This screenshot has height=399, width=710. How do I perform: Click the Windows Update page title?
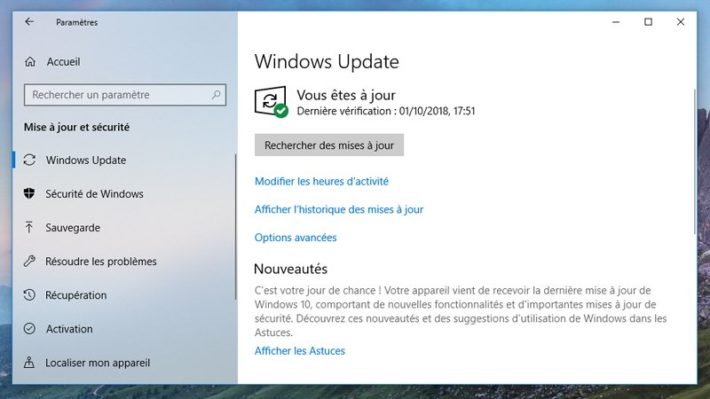click(326, 62)
